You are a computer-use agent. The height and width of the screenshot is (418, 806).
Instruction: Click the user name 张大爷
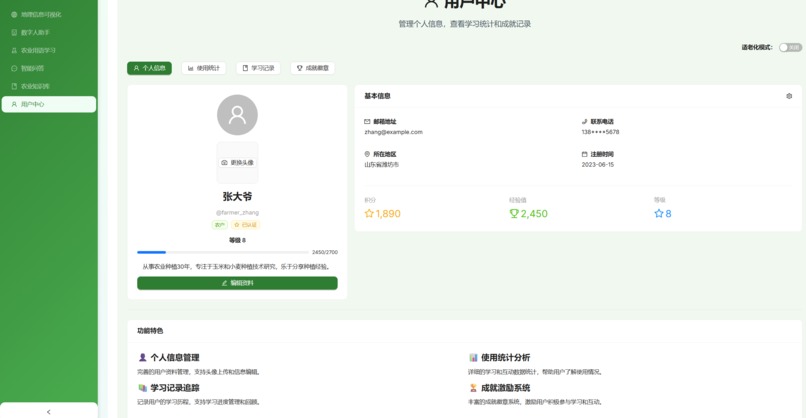point(237,196)
